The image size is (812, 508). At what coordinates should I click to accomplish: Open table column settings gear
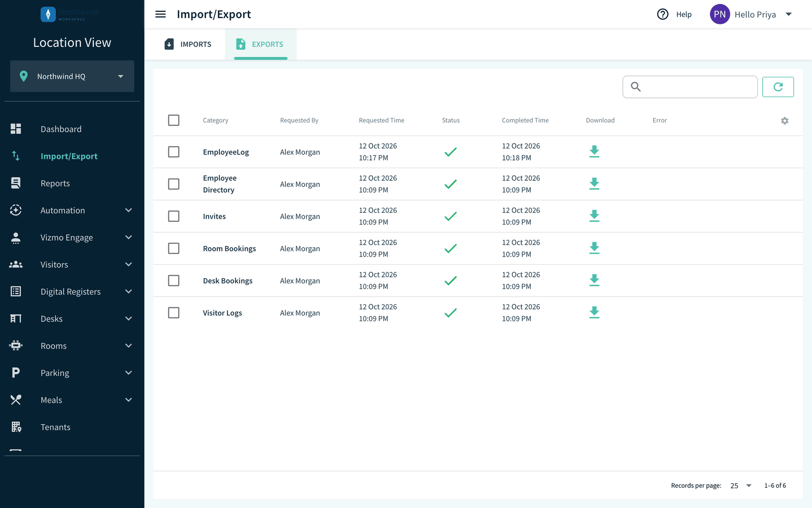785,121
